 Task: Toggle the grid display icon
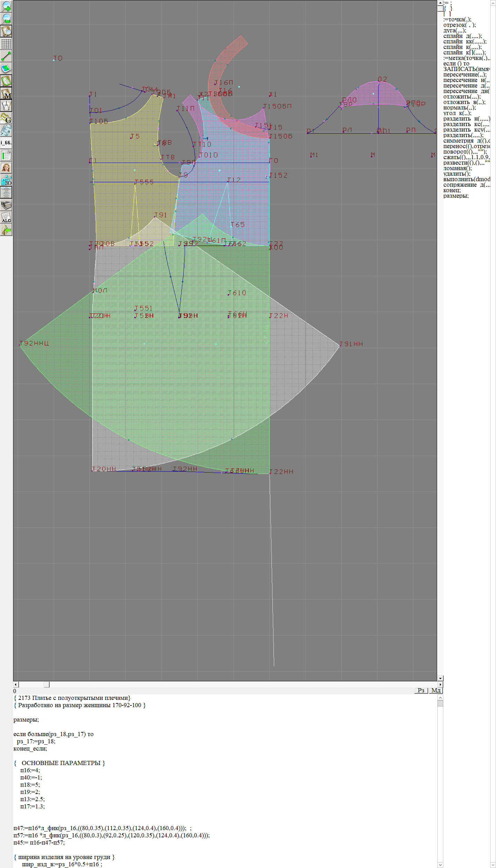(x=6, y=44)
